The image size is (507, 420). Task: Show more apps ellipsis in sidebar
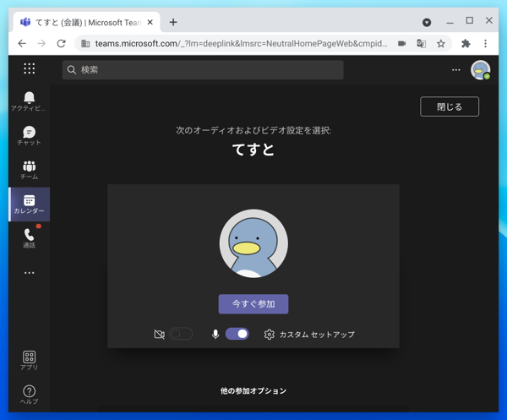tap(29, 273)
